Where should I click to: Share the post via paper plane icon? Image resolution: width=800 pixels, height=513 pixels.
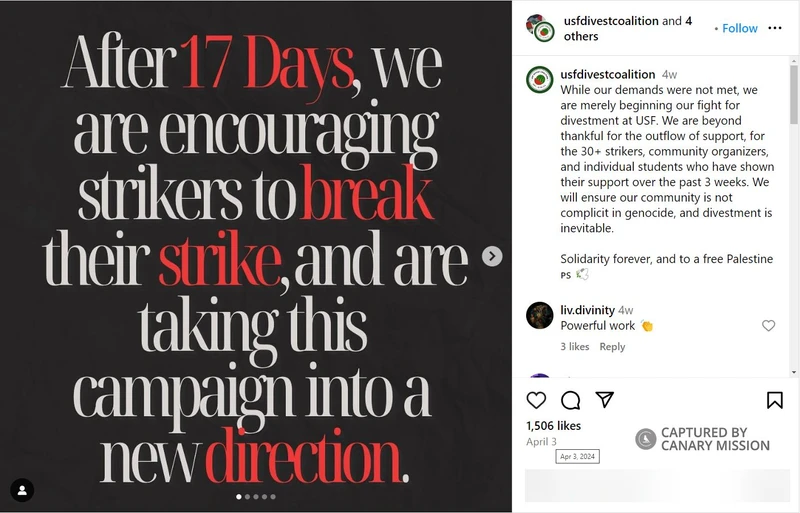click(604, 400)
